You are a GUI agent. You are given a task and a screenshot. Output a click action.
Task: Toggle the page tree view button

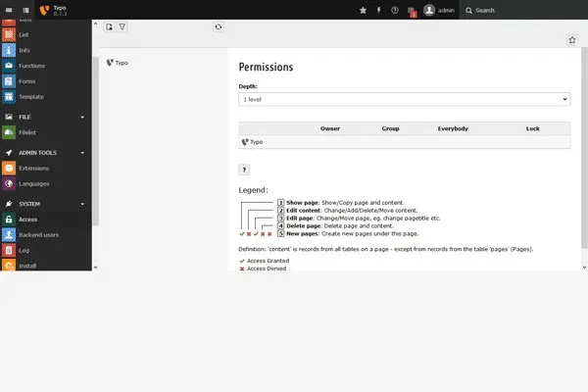click(24, 10)
